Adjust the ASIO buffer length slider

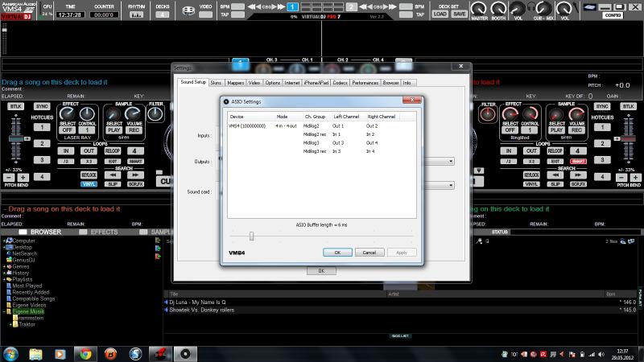[252, 236]
